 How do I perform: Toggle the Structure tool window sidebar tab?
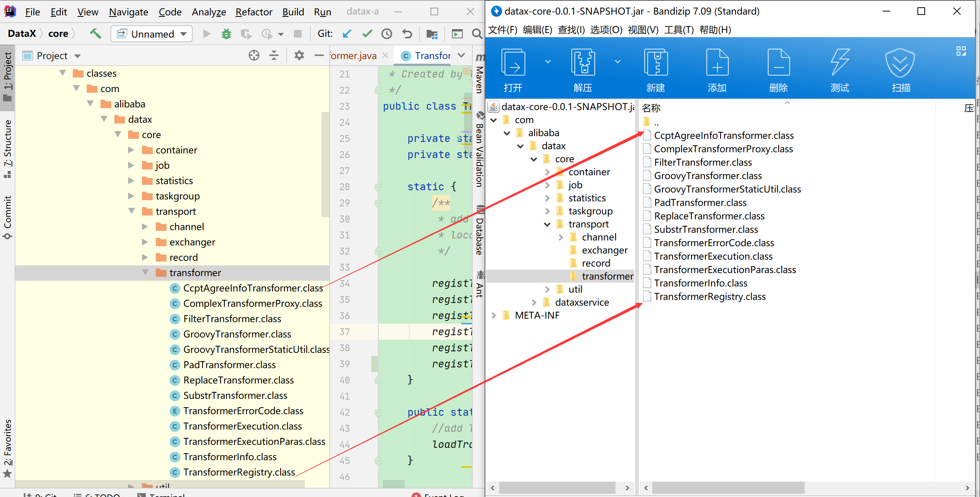point(8,148)
